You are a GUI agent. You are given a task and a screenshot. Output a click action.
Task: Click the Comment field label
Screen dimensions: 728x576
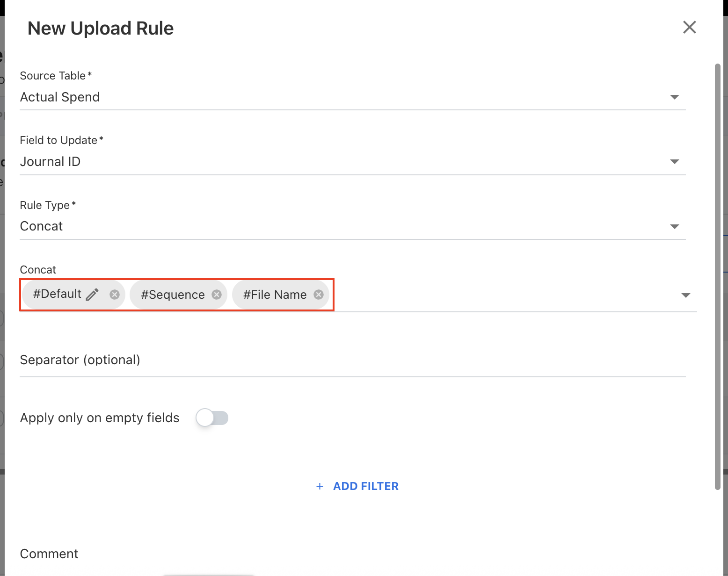[49, 554]
